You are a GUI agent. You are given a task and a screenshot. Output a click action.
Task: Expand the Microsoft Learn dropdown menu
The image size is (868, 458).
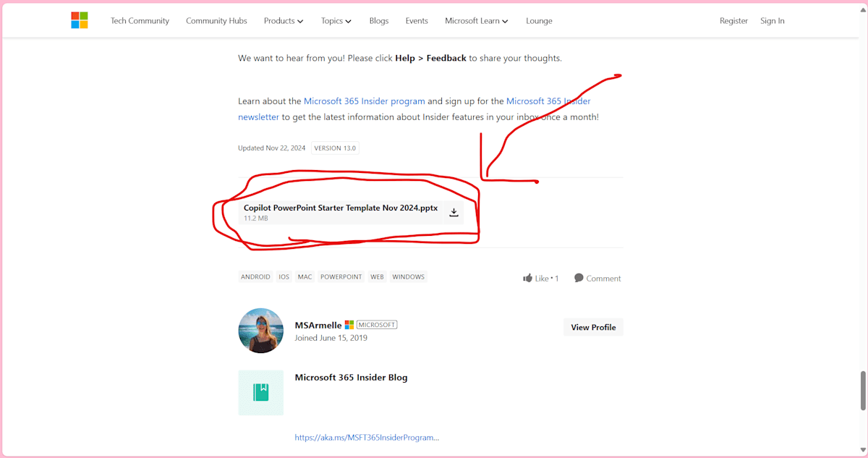tap(477, 21)
